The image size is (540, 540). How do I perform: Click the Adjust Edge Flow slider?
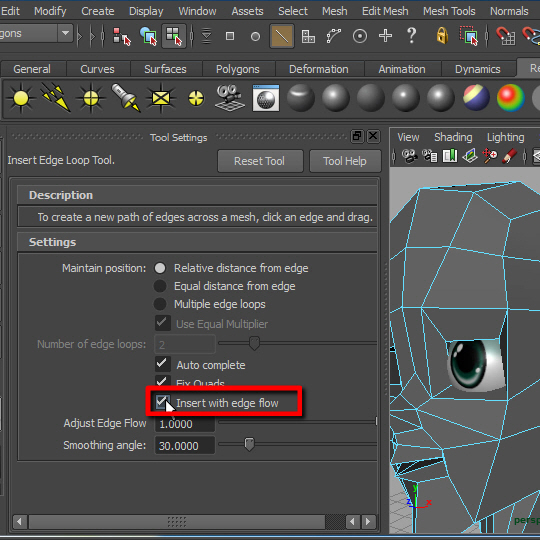(298, 422)
